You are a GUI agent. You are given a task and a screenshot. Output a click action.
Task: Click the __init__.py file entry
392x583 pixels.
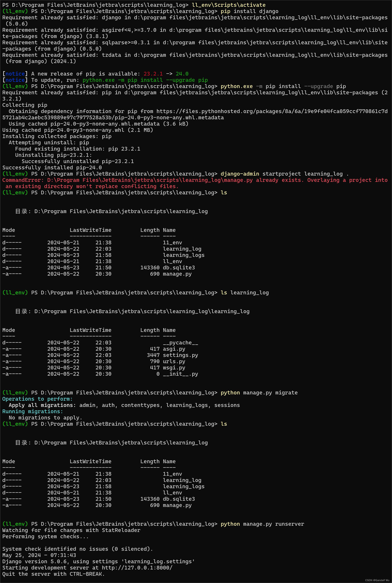pos(181,374)
